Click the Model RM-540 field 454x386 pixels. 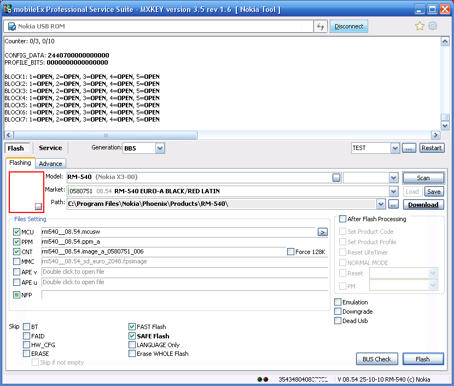(x=199, y=177)
